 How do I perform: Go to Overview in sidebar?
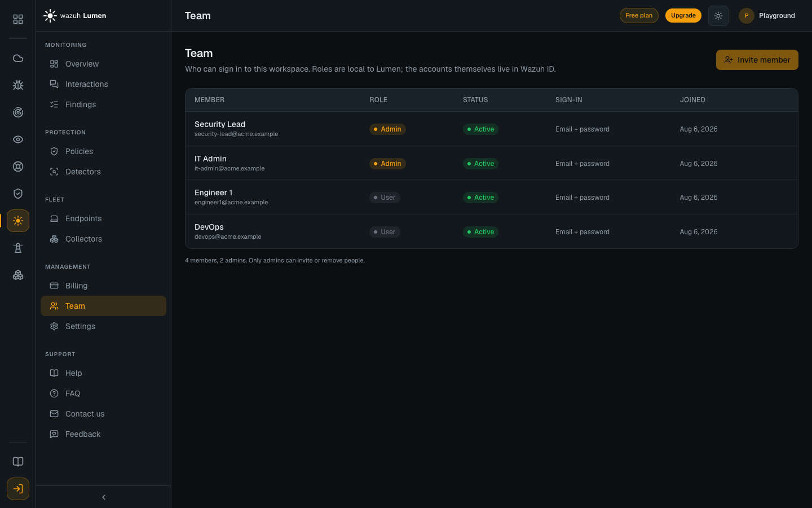tap(104, 64)
